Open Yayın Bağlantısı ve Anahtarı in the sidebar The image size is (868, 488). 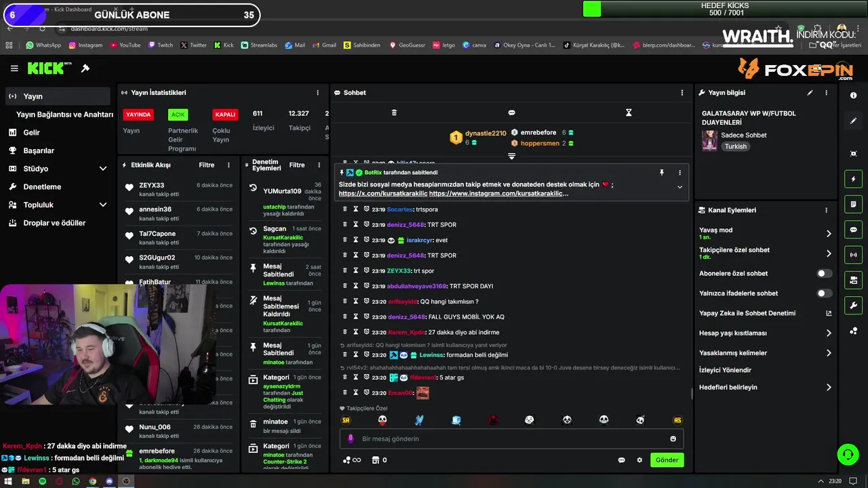point(64,115)
